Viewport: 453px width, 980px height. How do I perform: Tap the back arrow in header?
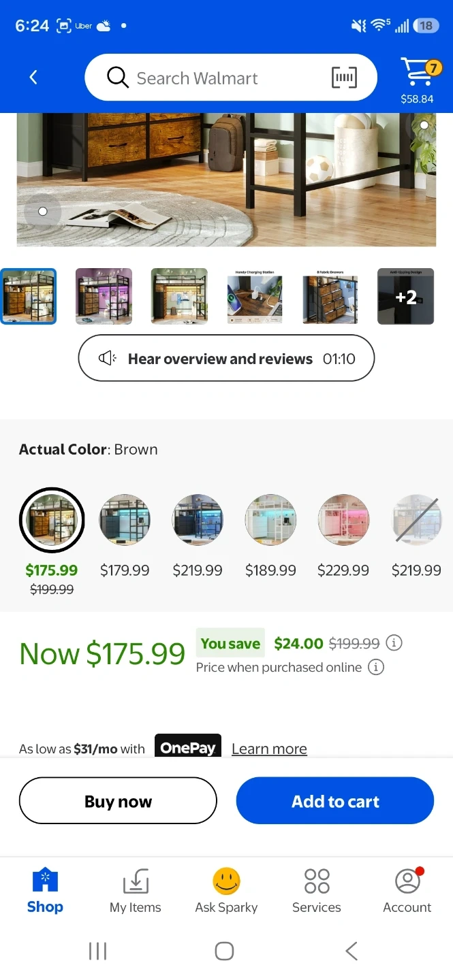tap(33, 78)
